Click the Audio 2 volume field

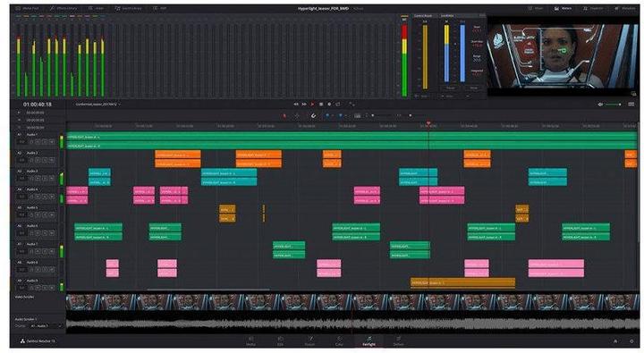point(21,160)
